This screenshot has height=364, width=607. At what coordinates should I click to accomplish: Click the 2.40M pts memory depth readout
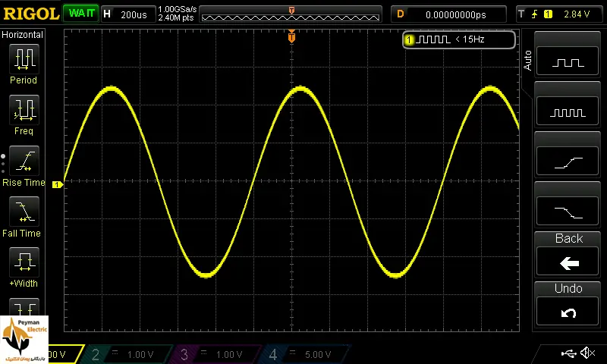coord(176,17)
